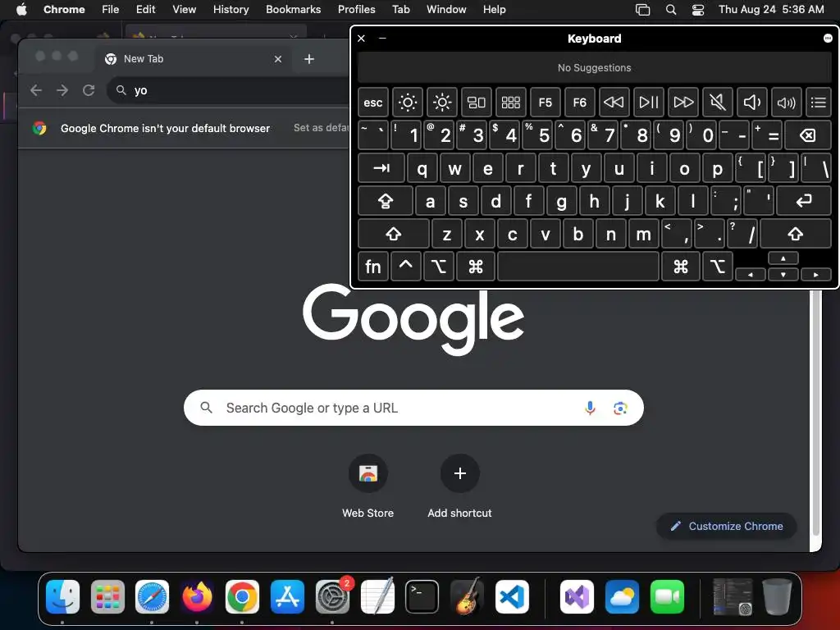
Task: Increase volume with the volume up key
Action: (786, 103)
